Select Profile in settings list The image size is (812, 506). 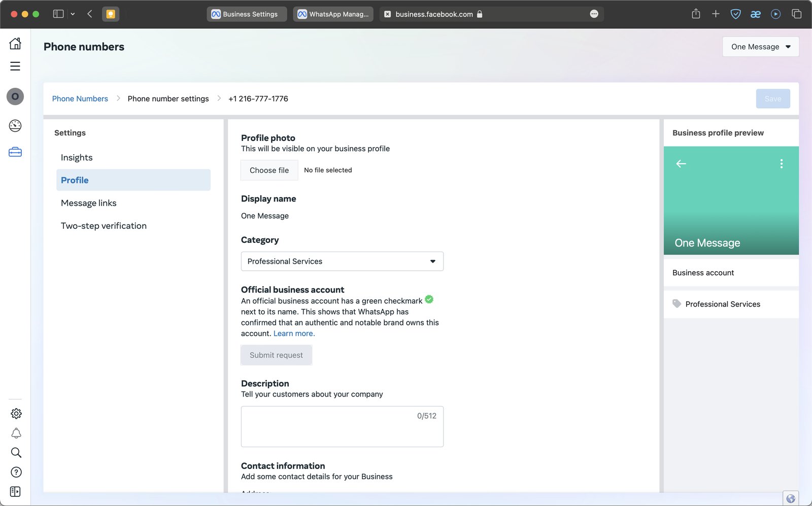[133, 180]
